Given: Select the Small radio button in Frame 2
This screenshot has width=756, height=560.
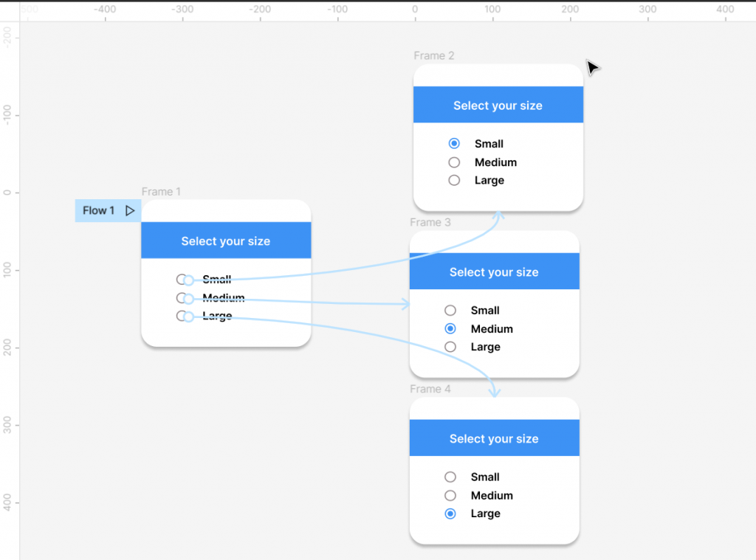Looking at the screenshot, I should 453,143.
